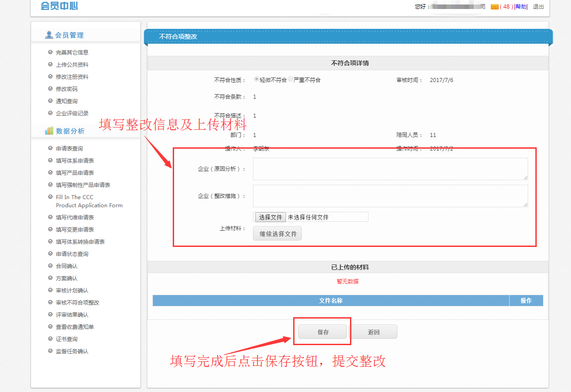The height and width of the screenshot is (392, 571).
Task: Select the 严重不符合 radio button
Action: [290, 79]
